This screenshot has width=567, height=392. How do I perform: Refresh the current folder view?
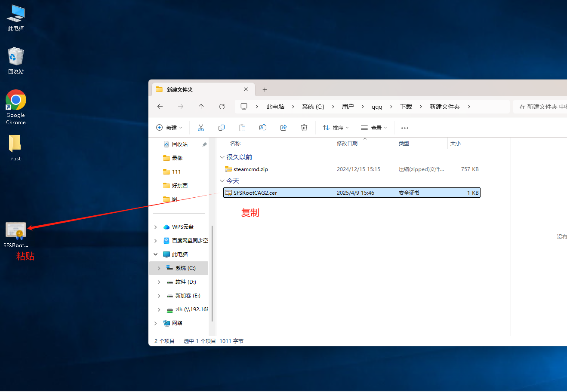pyautogui.click(x=222, y=107)
